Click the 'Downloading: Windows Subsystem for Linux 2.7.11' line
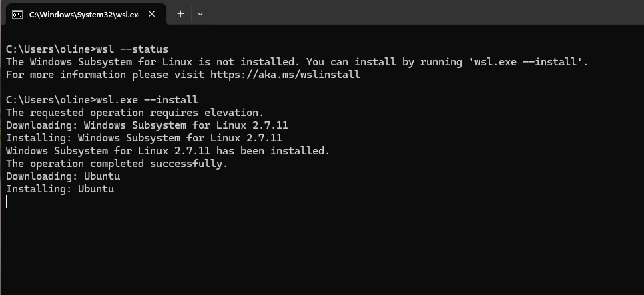This screenshot has height=295, width=644. 147,125
